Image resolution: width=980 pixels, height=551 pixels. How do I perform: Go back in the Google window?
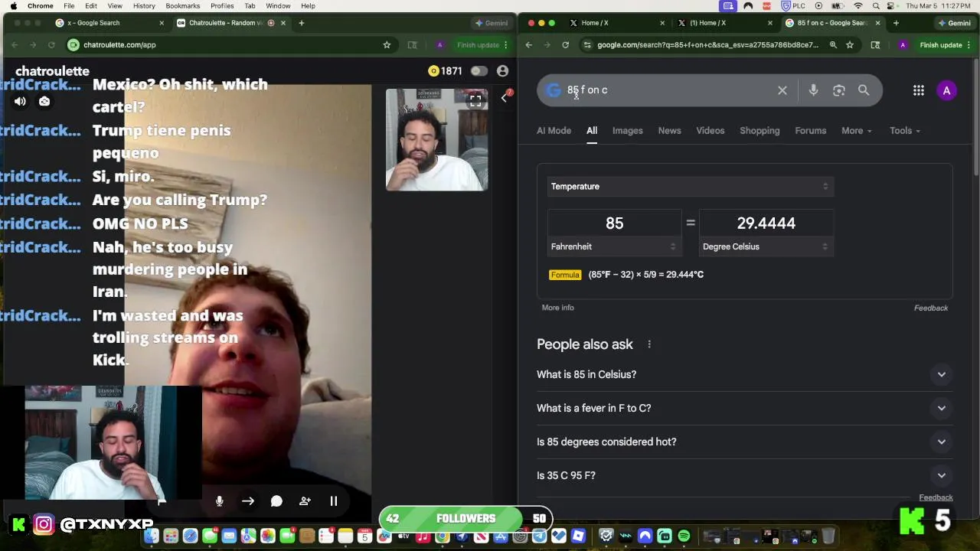pos(528,45)
